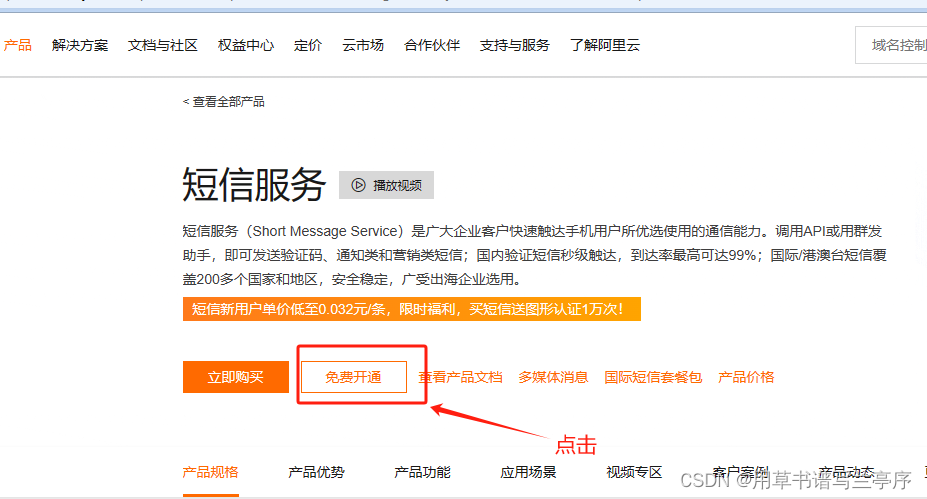Switch to the 视频专区 tab
The image size is (927, 499).
tap(634, 472)
